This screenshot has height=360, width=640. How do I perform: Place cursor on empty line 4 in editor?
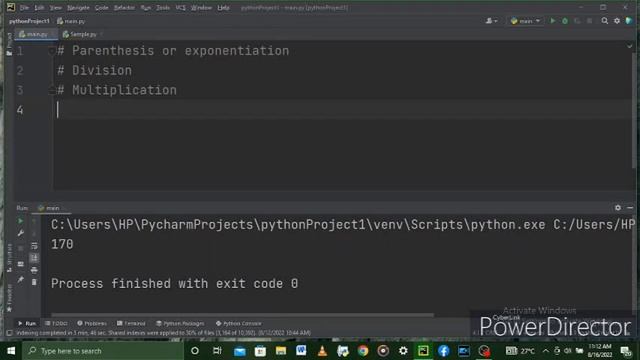343,110
